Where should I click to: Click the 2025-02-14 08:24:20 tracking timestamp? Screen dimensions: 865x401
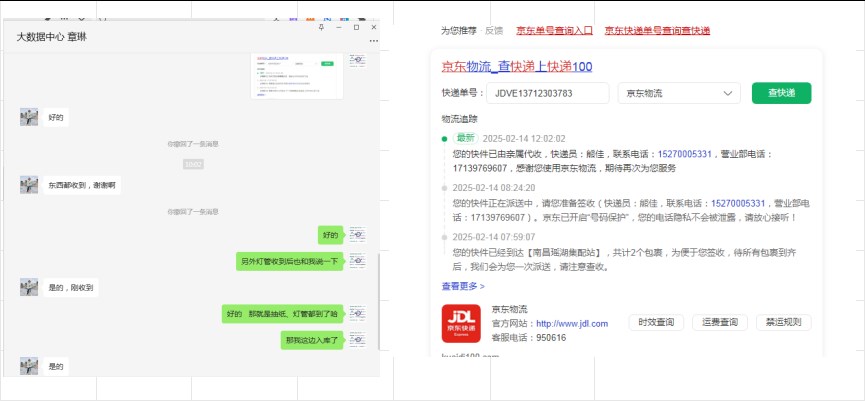(494, 188)
